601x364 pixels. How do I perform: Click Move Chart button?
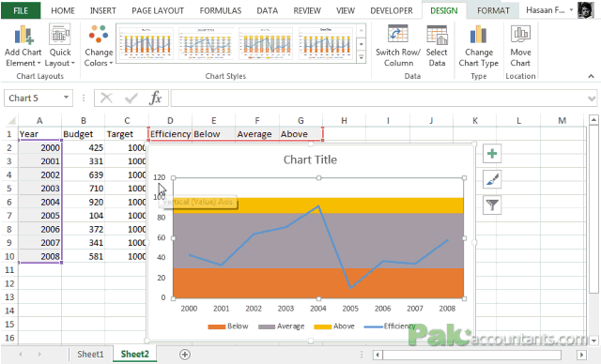coord(520,46)
